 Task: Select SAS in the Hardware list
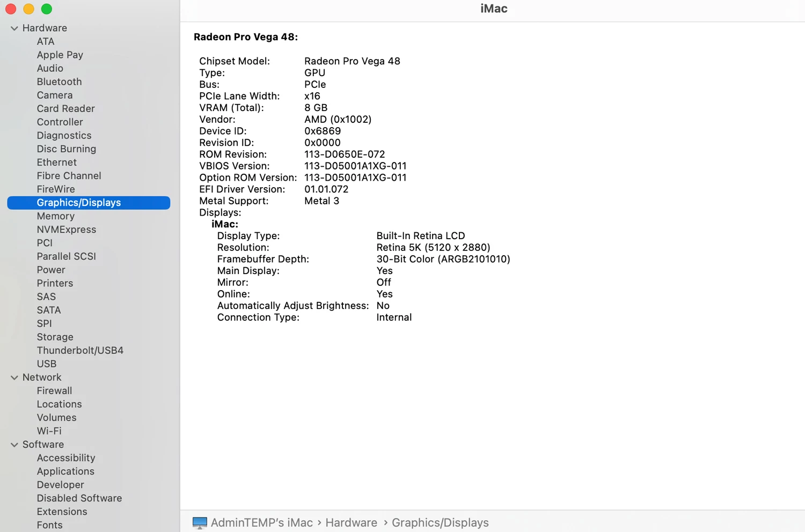46,297
